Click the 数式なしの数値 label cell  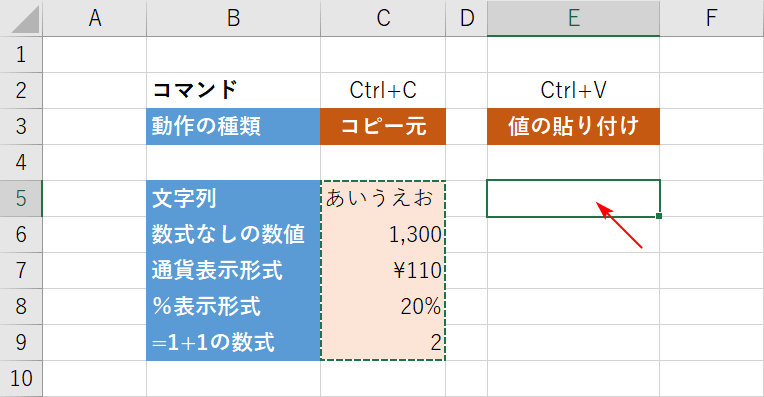pyautogui.click(x=233, y=235)
